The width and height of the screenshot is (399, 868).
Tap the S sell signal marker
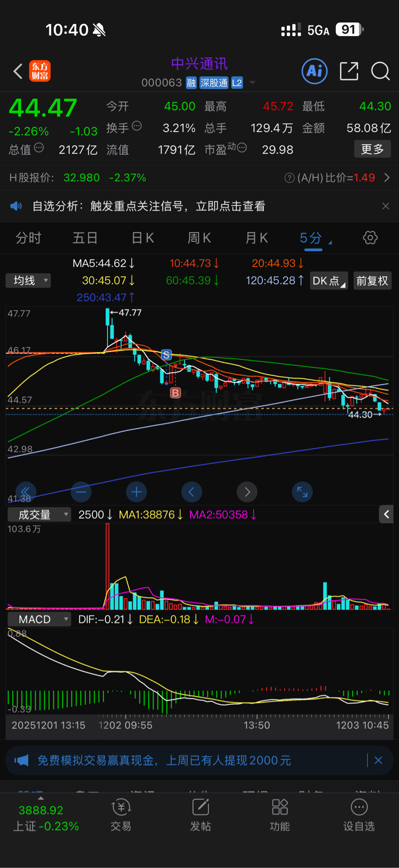coord(166,355)
